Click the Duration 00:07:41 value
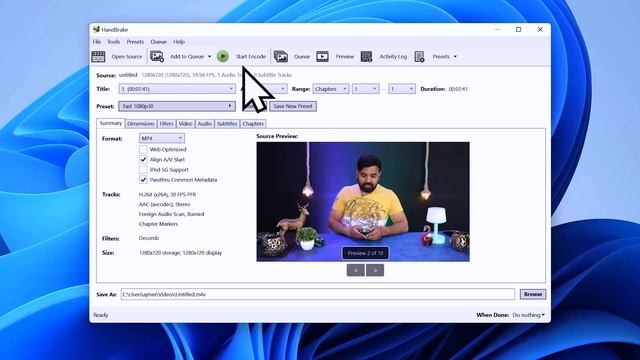The height and width of the screenshot is (360, 640). [458, 89]
